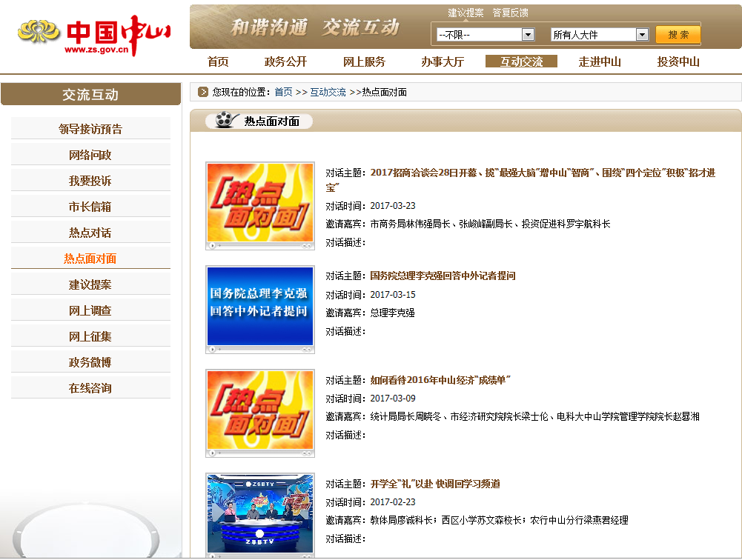Select 政务公开 in the main navigation

coord(285,61)
